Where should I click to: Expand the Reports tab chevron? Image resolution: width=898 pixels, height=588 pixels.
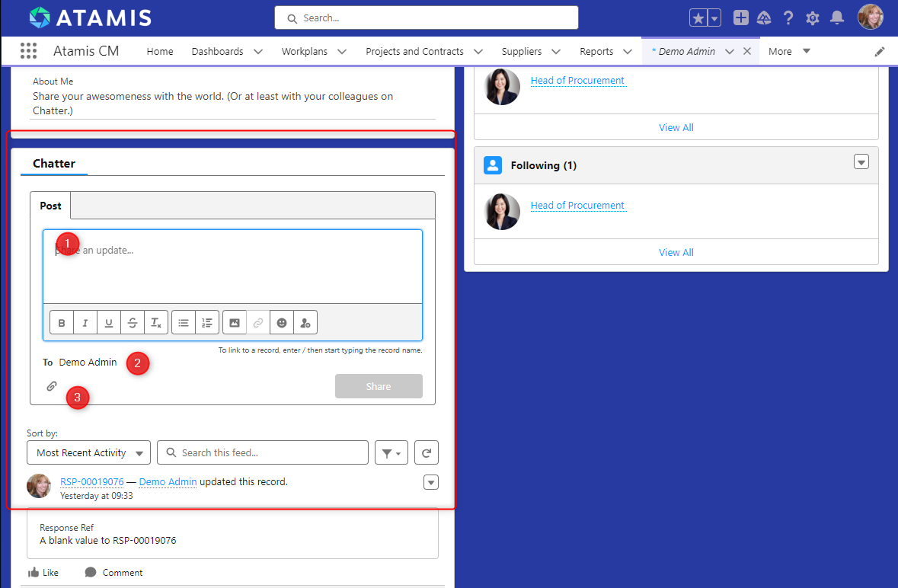pos(628,52)
